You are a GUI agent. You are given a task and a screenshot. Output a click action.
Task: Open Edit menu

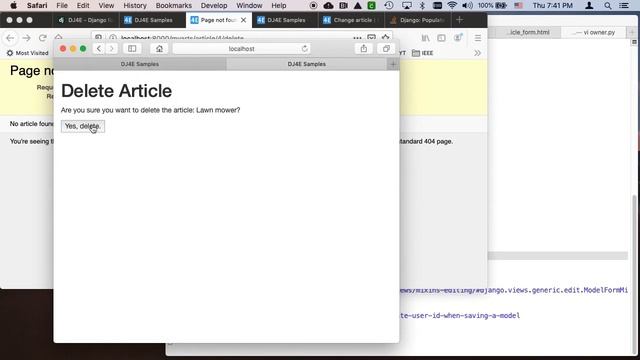click(83, 5)
